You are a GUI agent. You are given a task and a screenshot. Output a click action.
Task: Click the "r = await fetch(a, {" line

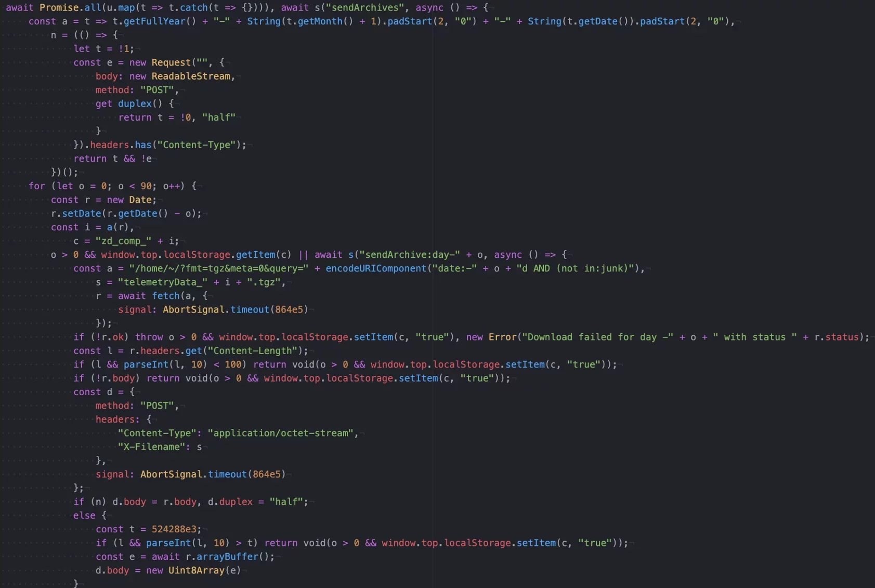click(151, 296)
